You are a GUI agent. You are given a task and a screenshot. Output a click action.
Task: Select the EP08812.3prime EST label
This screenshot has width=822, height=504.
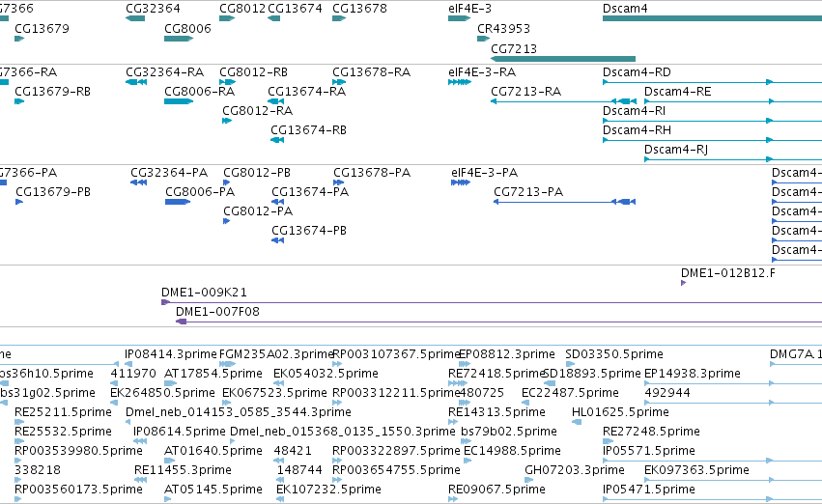(507, 354)
